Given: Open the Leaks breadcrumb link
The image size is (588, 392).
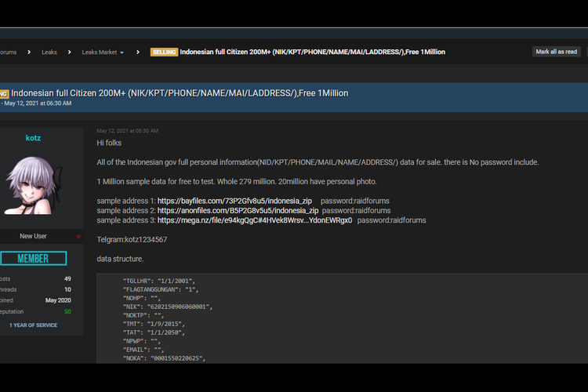Looking at the screenshot, I should pos(49,53).
